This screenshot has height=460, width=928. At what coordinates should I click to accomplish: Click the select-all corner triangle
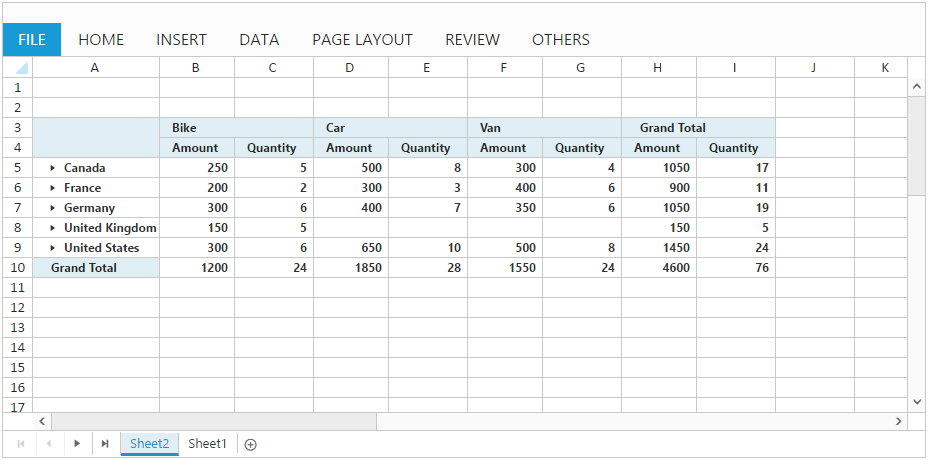click(x=18, y=68)
